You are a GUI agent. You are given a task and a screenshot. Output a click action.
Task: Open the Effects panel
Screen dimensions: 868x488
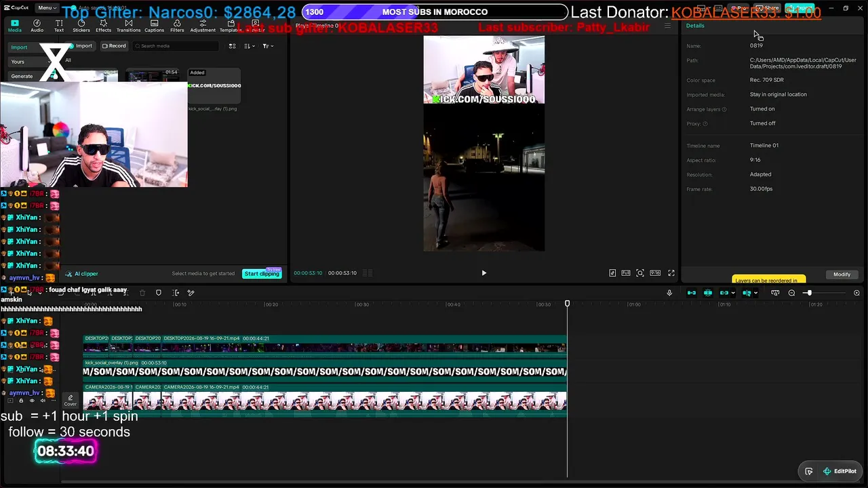click(x=103, y=26)
